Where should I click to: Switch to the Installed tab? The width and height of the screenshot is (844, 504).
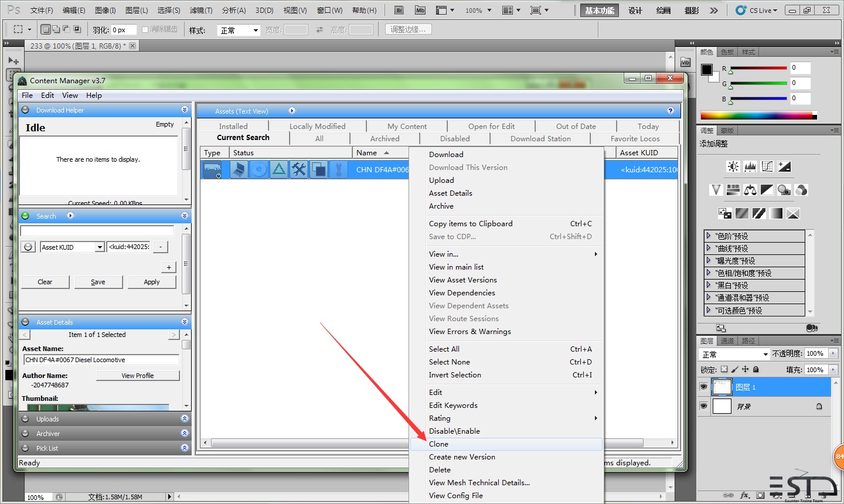tap(233, 126)
